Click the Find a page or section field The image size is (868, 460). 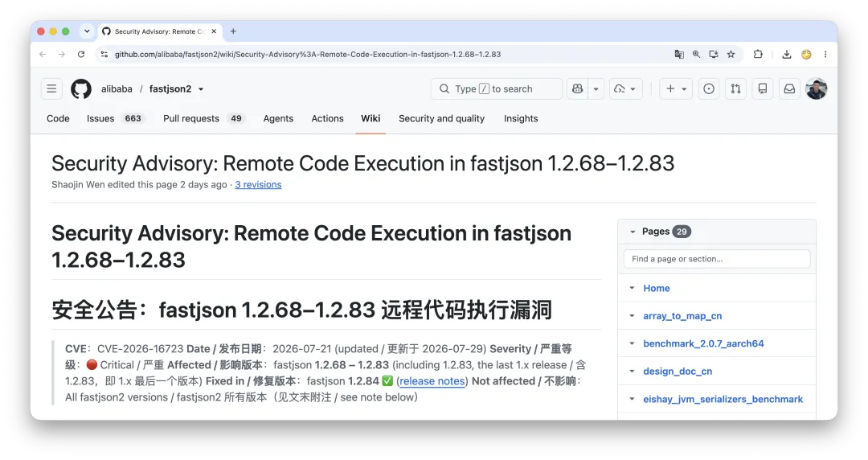point(717,259)
